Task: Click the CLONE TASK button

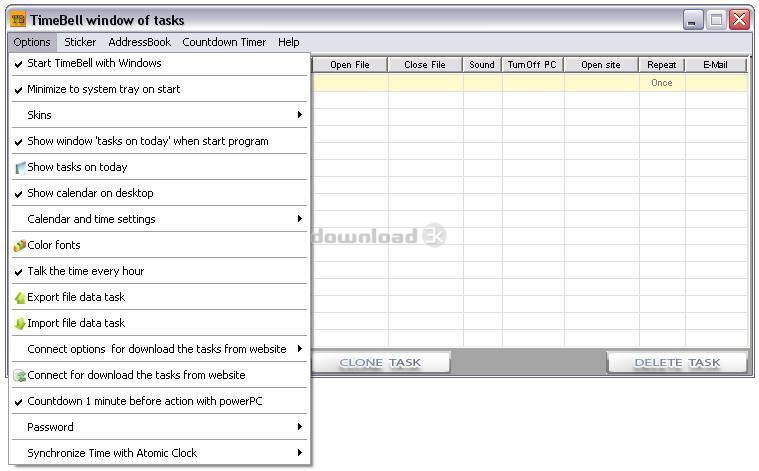Action: click(x=380, y=363)
